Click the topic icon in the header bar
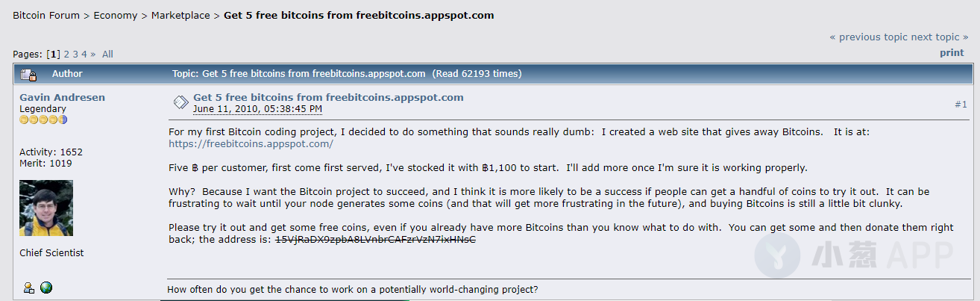The image size is (980, 301). tap(29, 74)
